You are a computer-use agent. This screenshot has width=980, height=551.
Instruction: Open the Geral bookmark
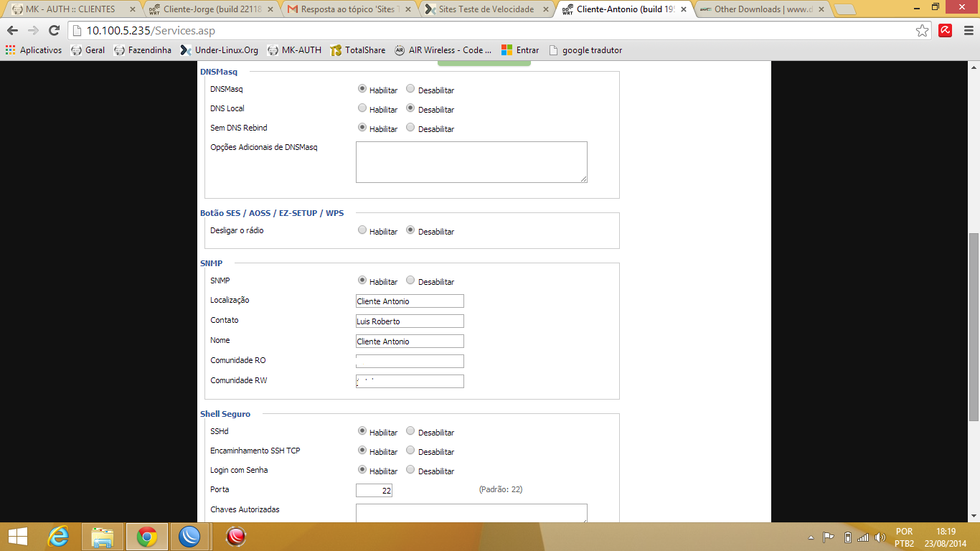(x=88, y=50)
